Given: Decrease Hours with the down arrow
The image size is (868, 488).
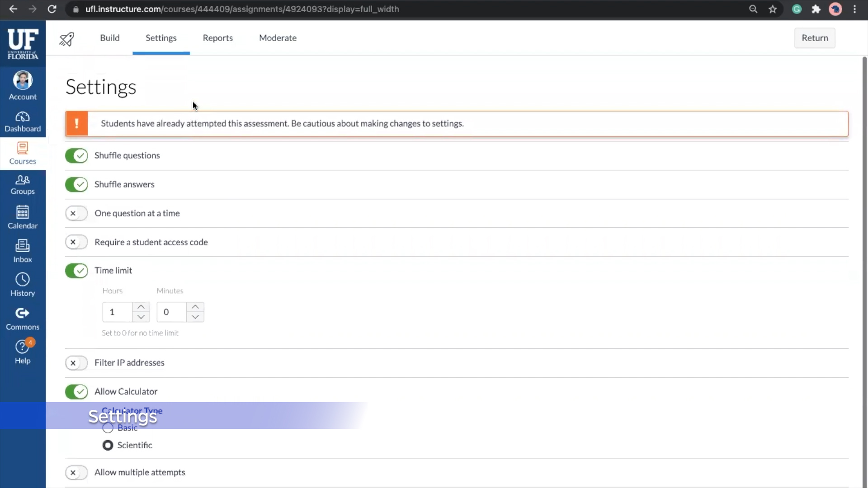Looking at the screenshot, I should (141, 317).
